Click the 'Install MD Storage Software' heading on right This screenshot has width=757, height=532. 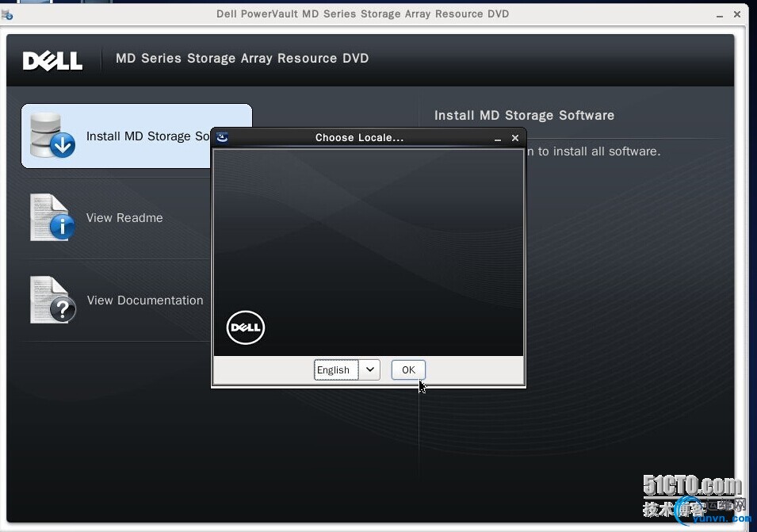click(524, 116)
